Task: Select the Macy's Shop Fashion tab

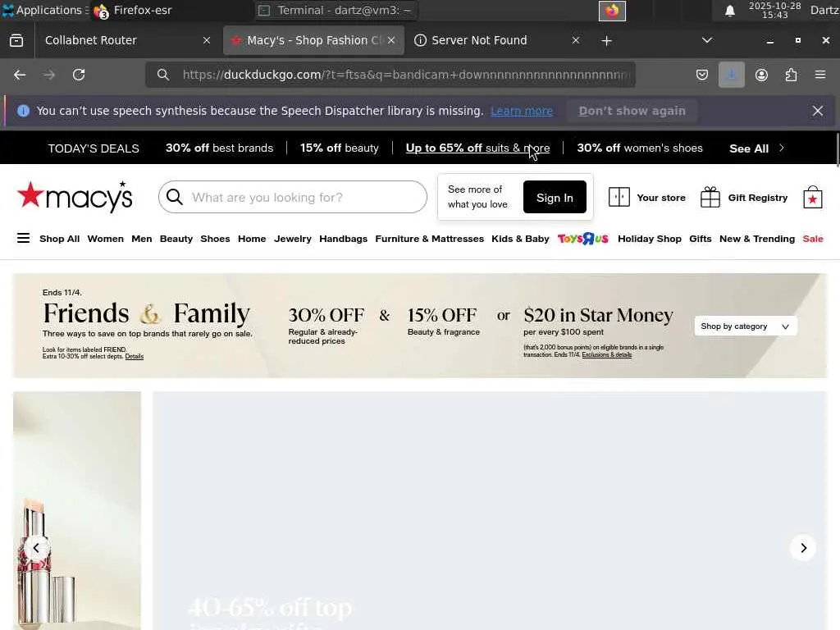Action: click(x=313, y=41)
